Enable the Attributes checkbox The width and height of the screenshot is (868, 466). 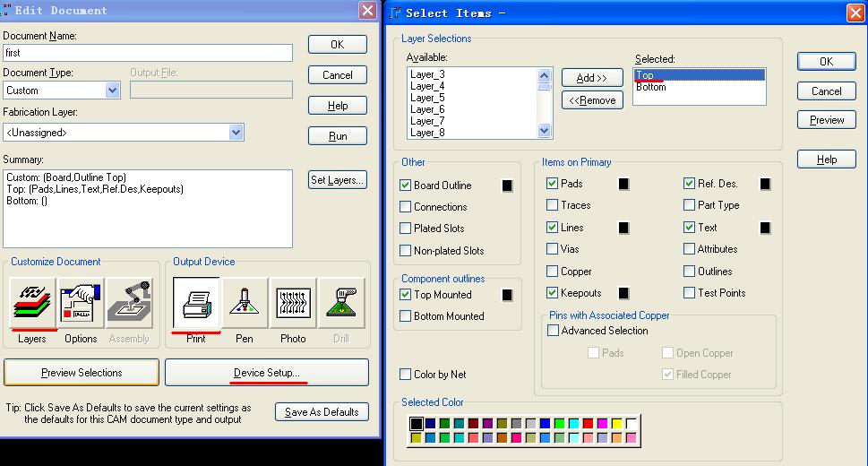689,249
